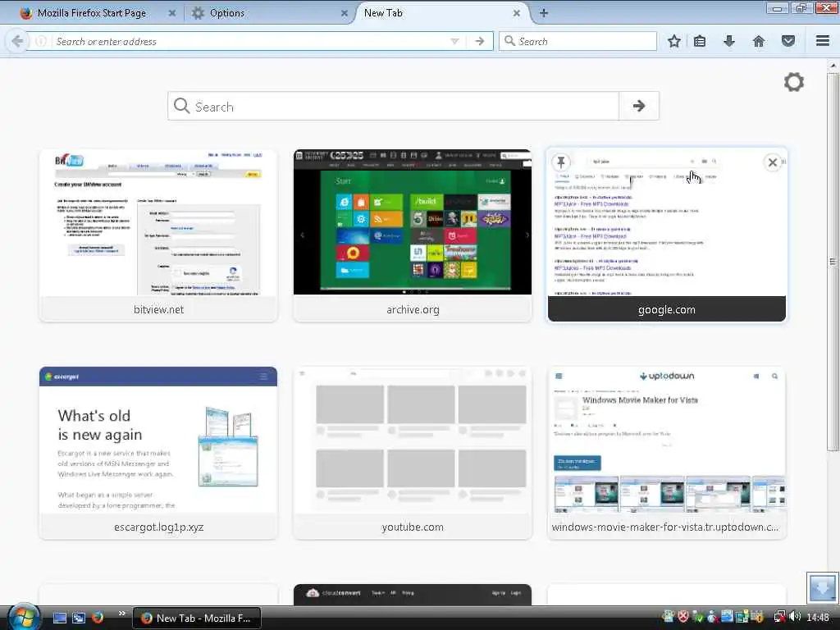Click the new tab page Search field
840x630 pixels.
pyautogui.click(x=394, y=106)
